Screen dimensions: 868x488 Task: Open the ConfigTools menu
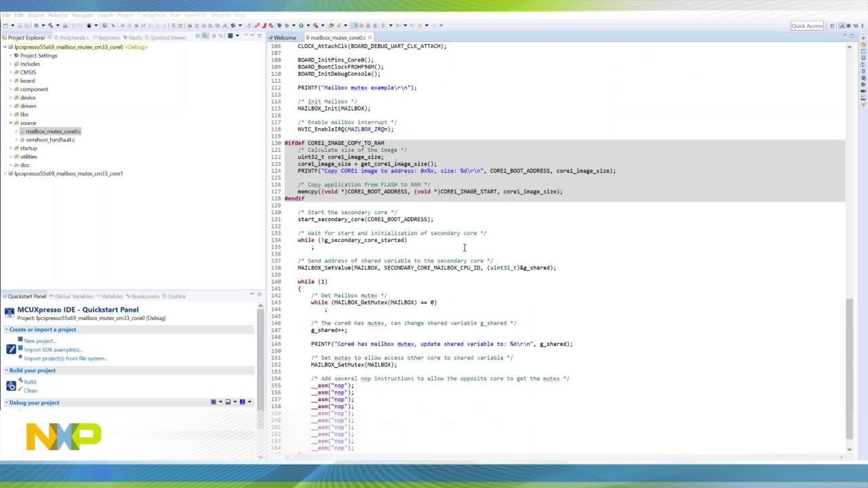click(x=151, y=15)
